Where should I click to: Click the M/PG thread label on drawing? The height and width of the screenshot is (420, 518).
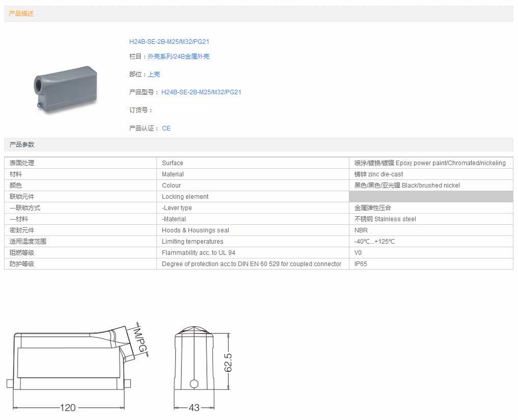[140, 339]
